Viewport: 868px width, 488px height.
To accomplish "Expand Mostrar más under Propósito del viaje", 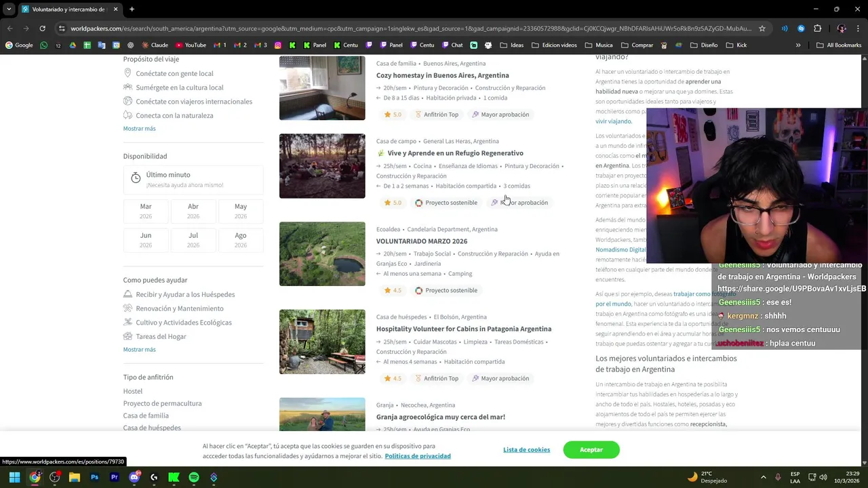I will (139, 128).
